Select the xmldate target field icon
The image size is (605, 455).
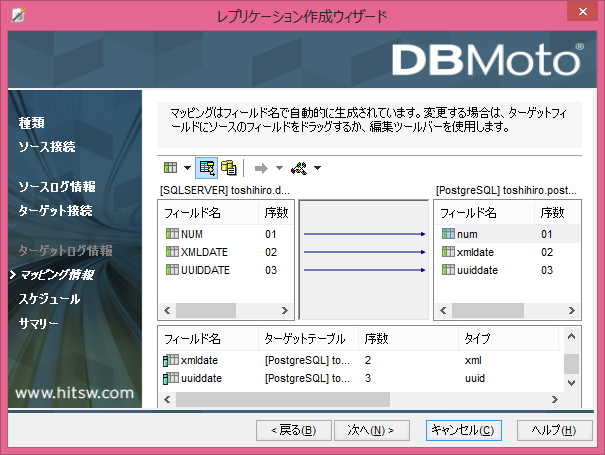tap(448, 252)
